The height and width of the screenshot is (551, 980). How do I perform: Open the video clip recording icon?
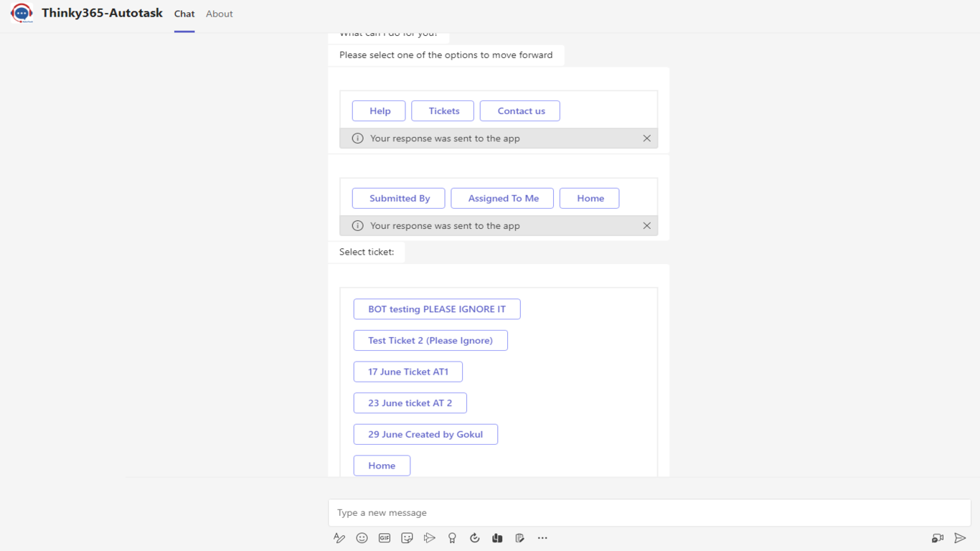point(937,538)
